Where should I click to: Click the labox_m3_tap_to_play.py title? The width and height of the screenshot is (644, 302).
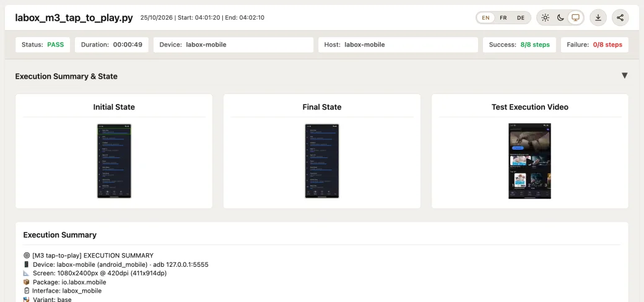point(74,18)
